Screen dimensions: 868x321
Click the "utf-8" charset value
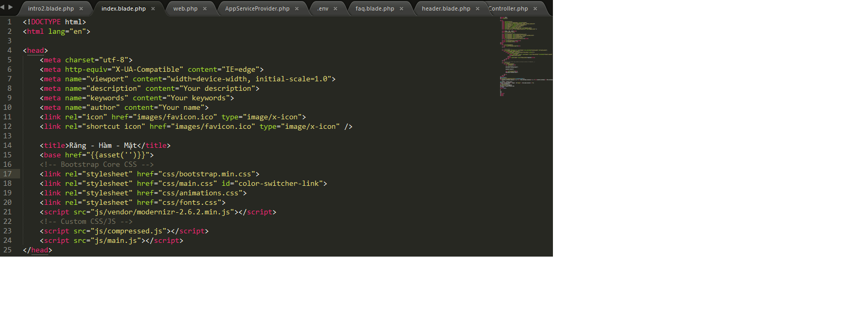coord(114,60)
